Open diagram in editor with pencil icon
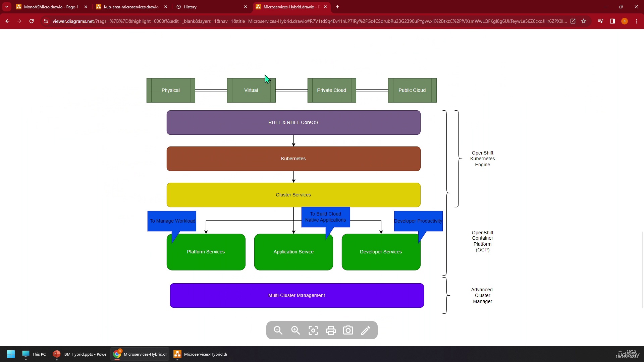Image resolution: width=644 pixels, height=362 pixels. pos(366,330)
